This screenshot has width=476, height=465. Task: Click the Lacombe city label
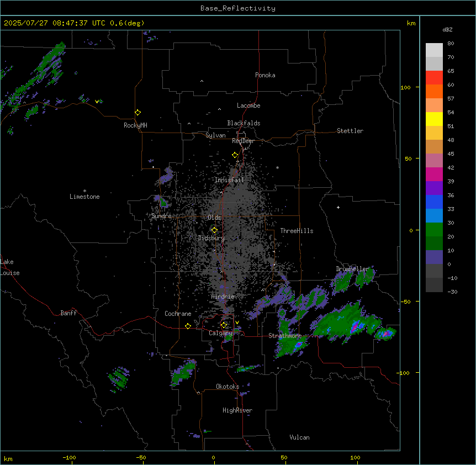pyautogui.click(x=248, y=105)
